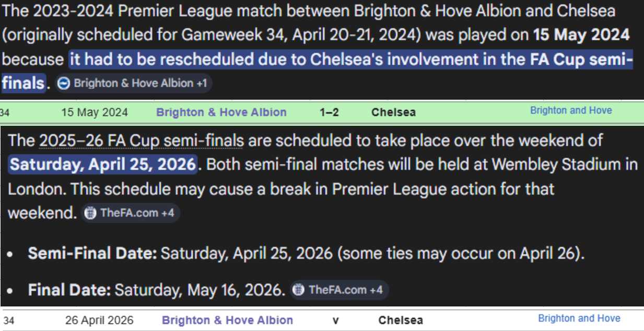
Task: Click the underlined "2025–26 FA Cup semi-finals" term
Action: (142, 141)
